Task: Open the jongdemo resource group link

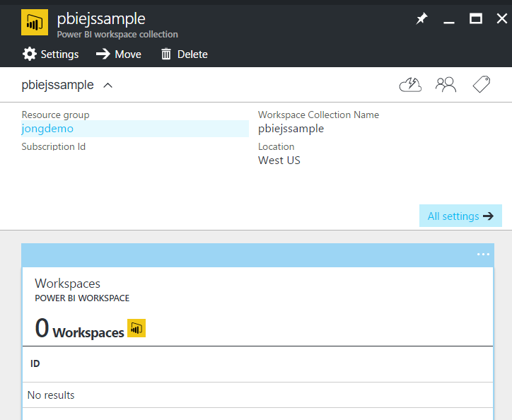Action: [47, 129]
